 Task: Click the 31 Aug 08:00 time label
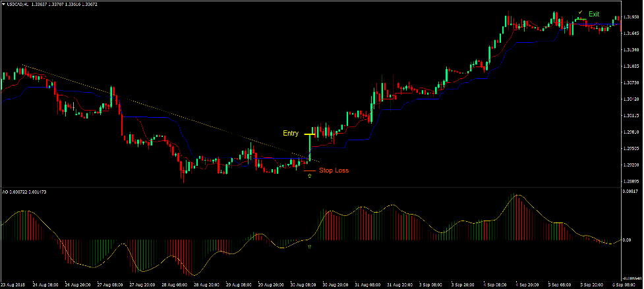368,284
